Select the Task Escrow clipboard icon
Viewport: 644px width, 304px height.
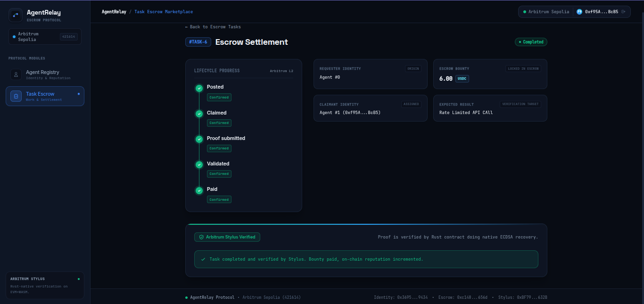coord(16,96)
